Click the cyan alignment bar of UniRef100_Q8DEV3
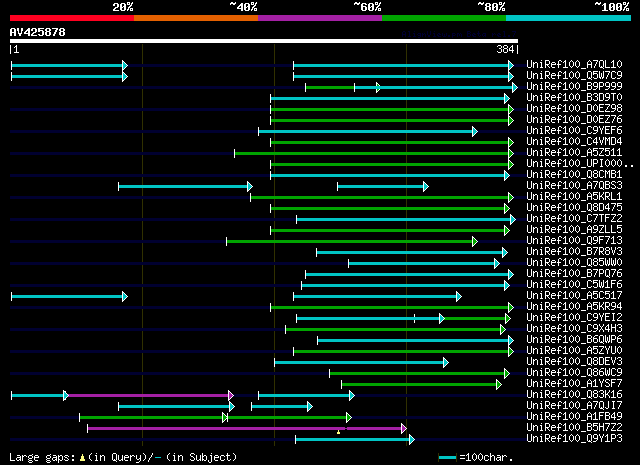The width and height of the screenshot is (640, 465). 362,362
